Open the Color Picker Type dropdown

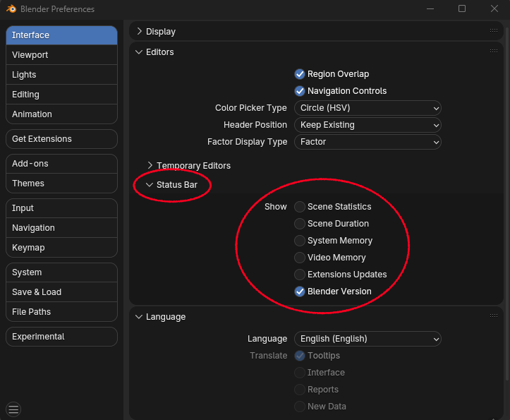[x=368, y=108]
